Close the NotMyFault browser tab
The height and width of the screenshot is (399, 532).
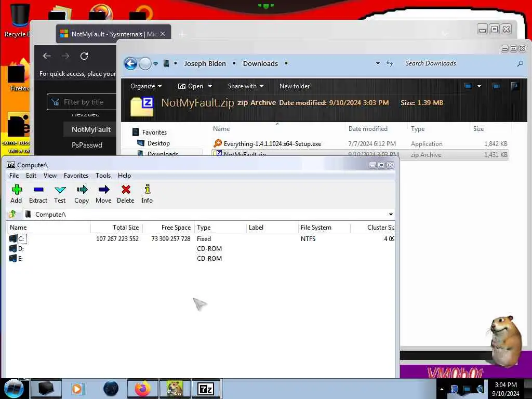[163, 34]
